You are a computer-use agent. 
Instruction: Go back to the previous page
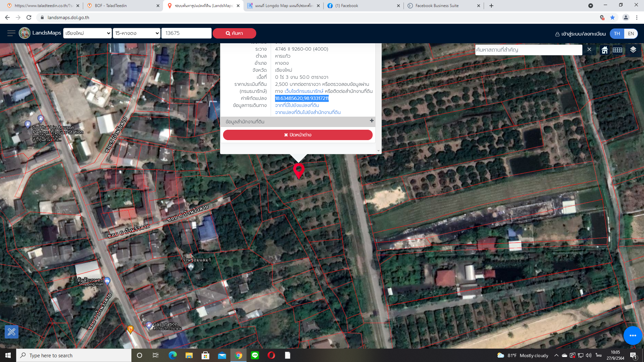tap(7, 17)
